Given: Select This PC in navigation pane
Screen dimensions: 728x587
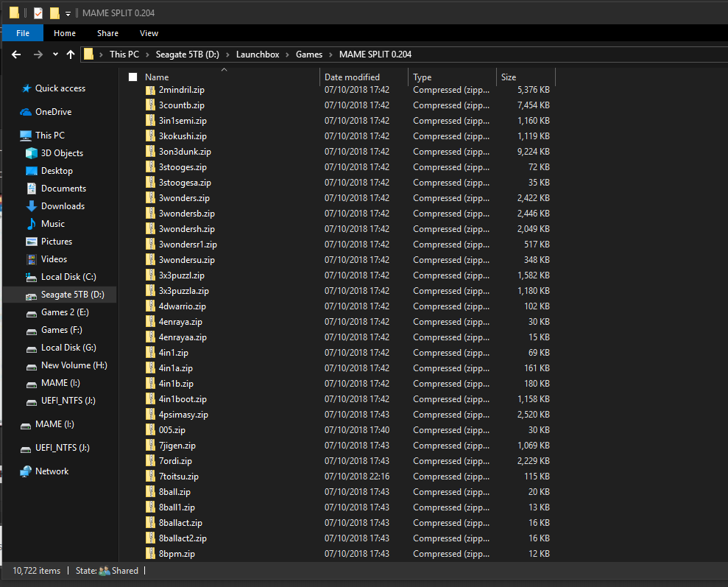Looking at the screenshot, I should [49, 135].
